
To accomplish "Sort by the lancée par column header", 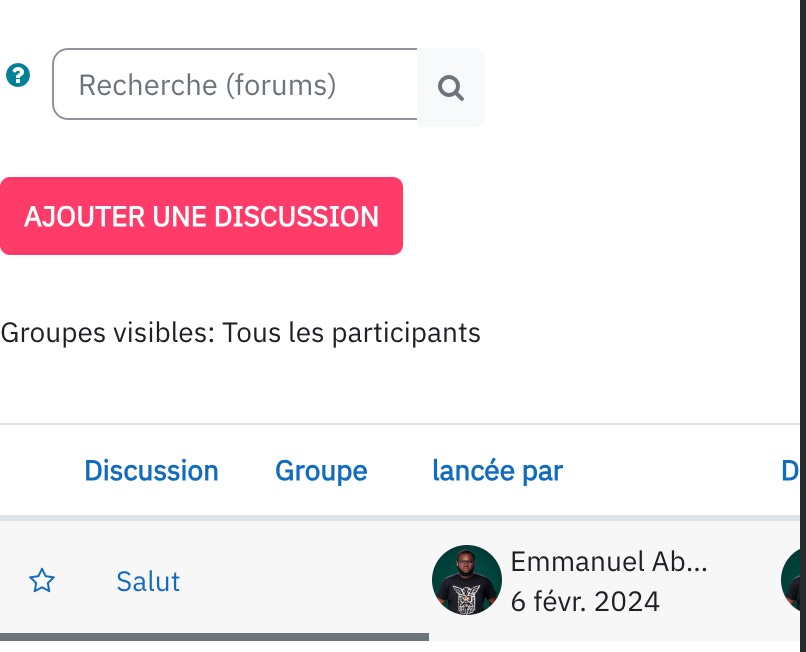I will [x=498, y=470].
